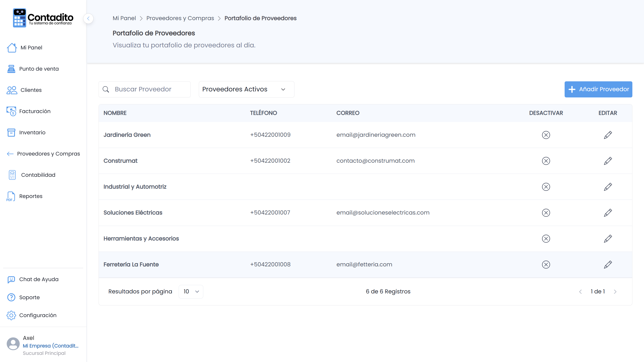This screenshot has height=362, width=644.
Task: Focus the Buscar Proveedor search field
Action: [x=144, y=89]
